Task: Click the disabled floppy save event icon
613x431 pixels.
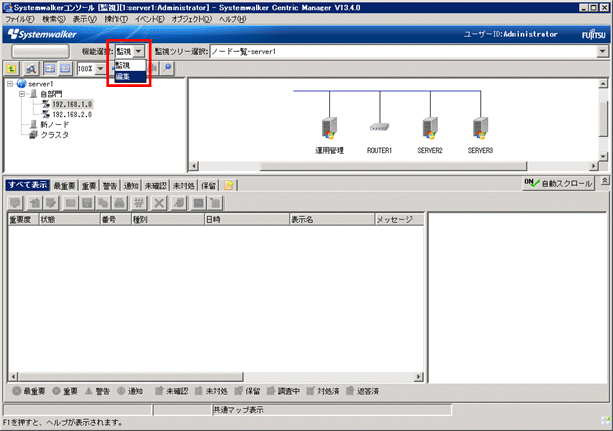Action: point(87,203)
